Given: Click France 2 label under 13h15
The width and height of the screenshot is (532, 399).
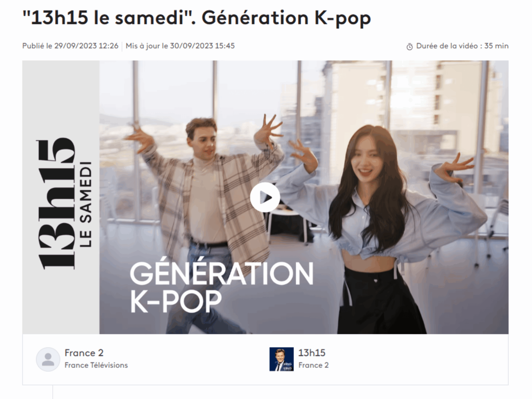Looking at the screenshot, I should tap(313, 365).
